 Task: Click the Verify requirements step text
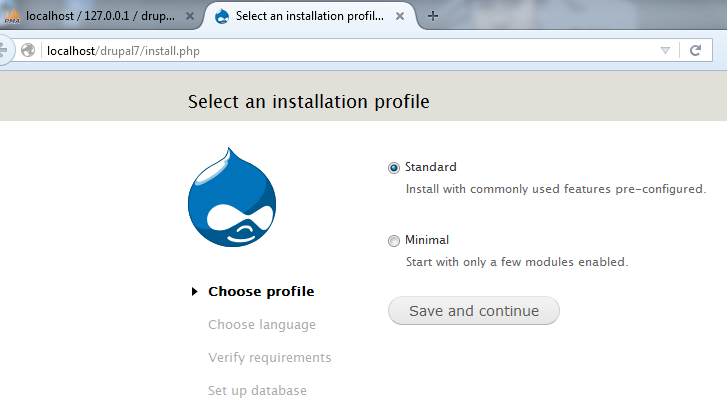[x=269, y=357]
